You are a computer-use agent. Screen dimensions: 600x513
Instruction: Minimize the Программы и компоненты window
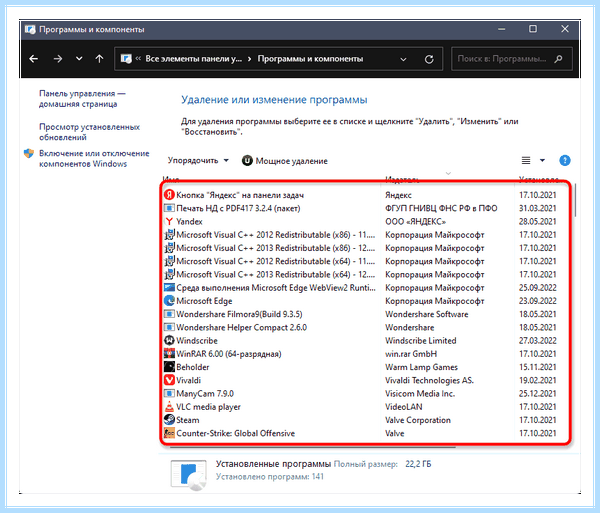[502, 29]
